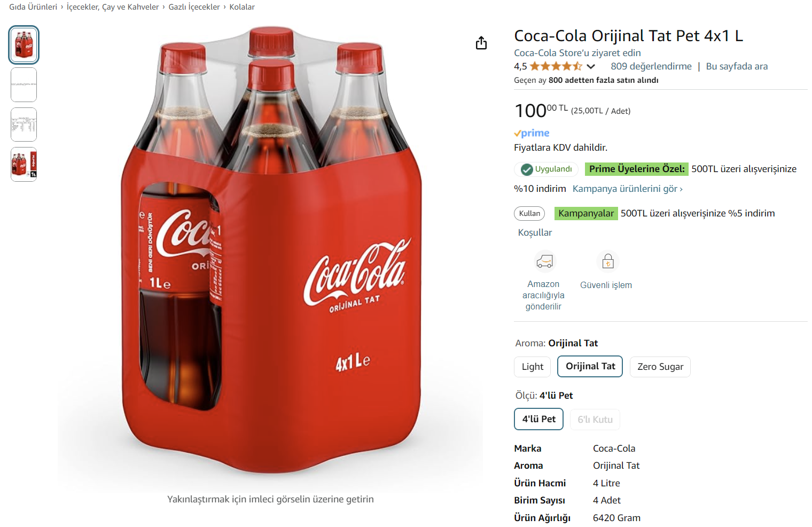Select the fourth product thumbnail image
This screenshot has height=527, width=812.
click(x=24, y=164)
